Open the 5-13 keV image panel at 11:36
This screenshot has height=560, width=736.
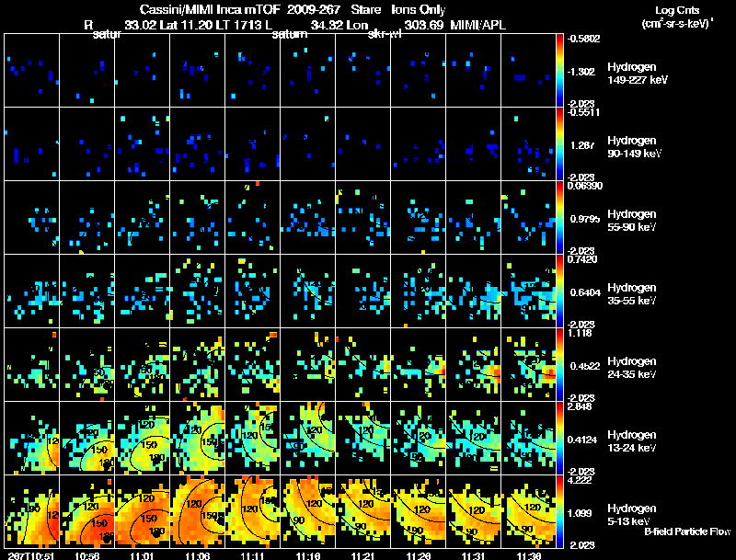tap(528, 512)
